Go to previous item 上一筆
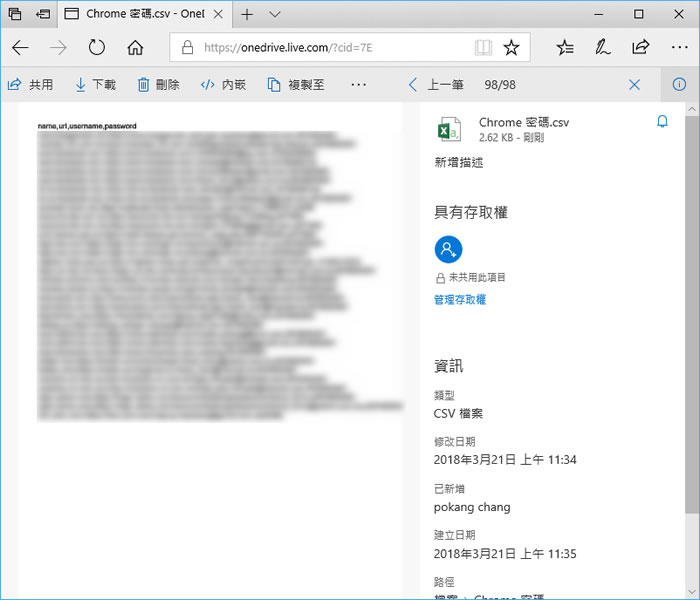 (436, 84)
